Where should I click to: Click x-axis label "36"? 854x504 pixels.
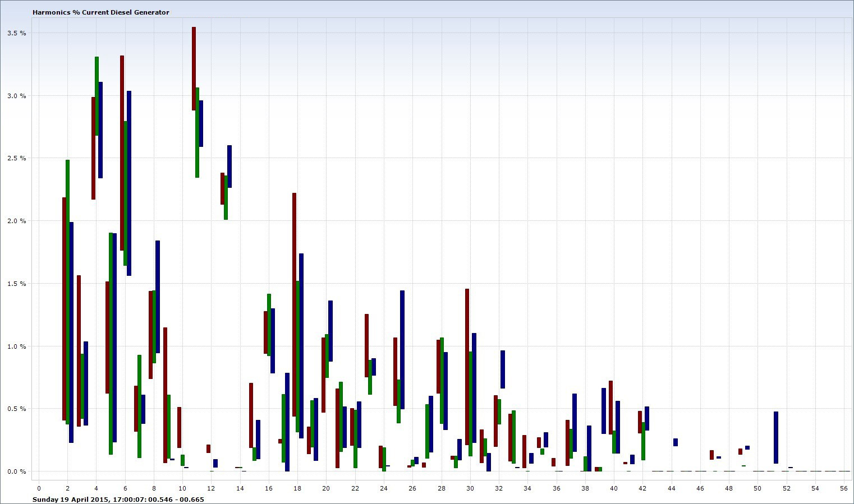(556, 489)
